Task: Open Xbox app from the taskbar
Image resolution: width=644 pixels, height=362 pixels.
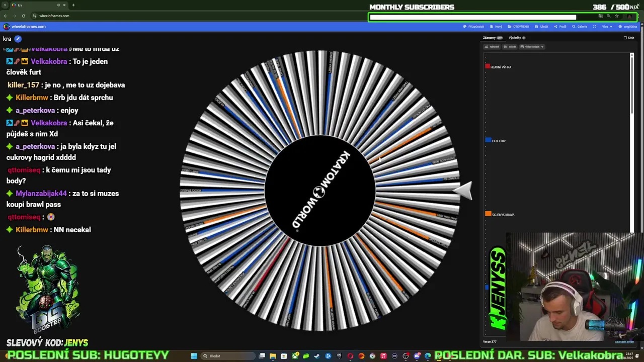Action: click(295, 356)
